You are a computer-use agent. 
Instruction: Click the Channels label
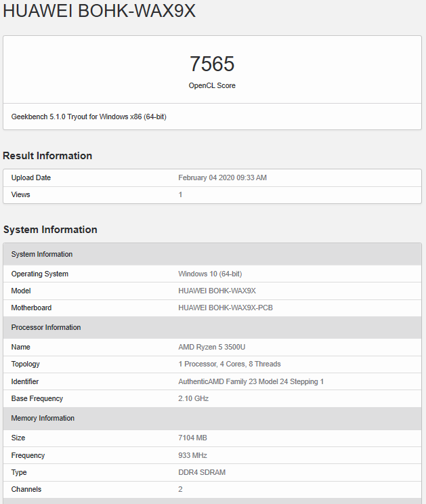tap(26, 489)
